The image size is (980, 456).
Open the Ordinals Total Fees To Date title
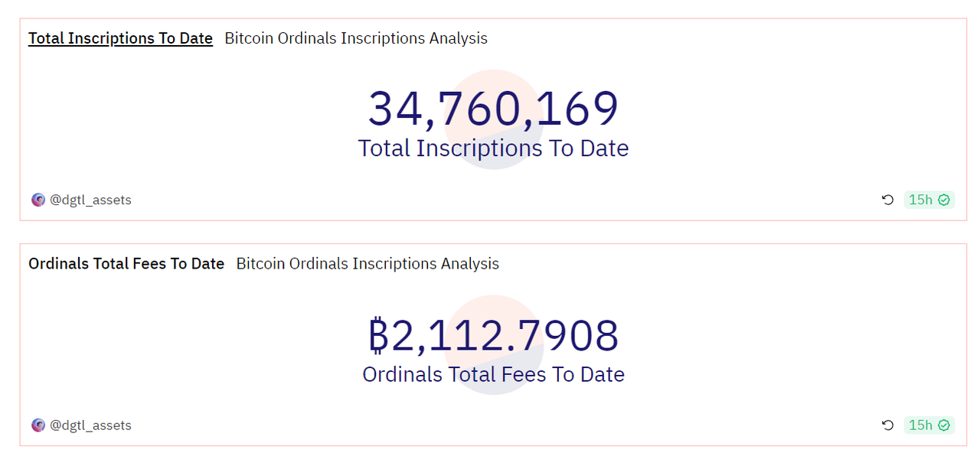tap(126, 264)
